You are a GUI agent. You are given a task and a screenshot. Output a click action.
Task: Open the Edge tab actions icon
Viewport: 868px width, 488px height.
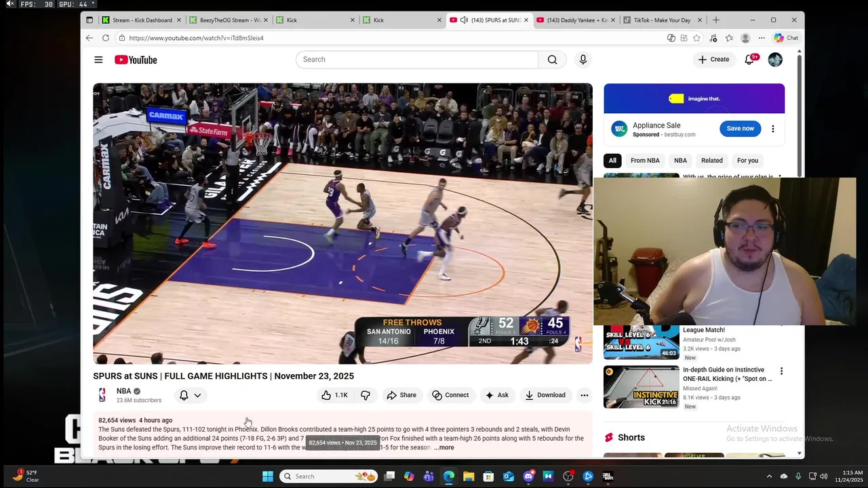89,20
